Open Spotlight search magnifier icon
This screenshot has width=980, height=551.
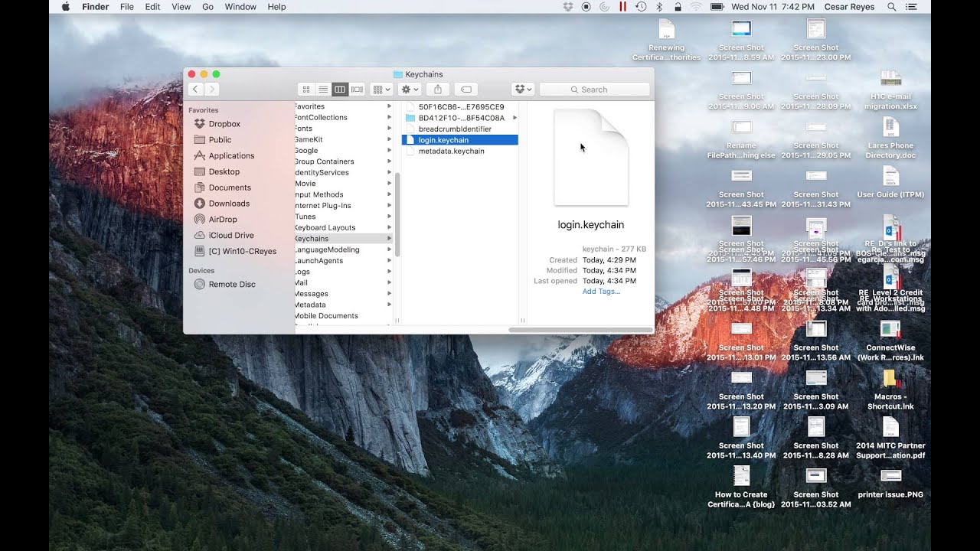click(891, 7)
